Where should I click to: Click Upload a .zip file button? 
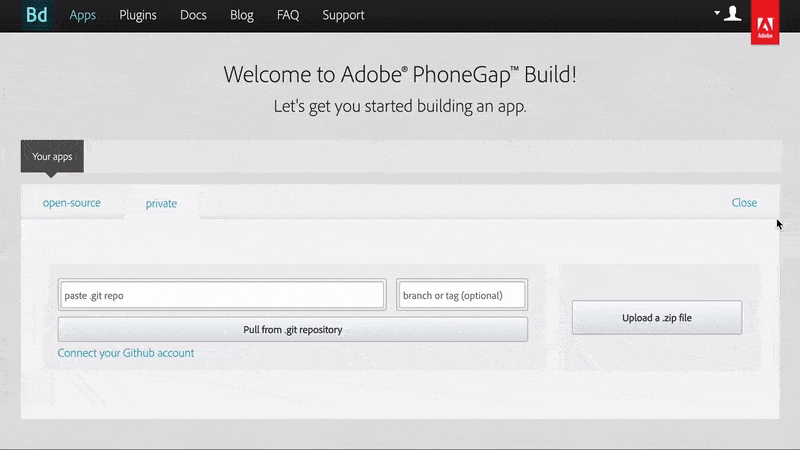tap(657, 317)
